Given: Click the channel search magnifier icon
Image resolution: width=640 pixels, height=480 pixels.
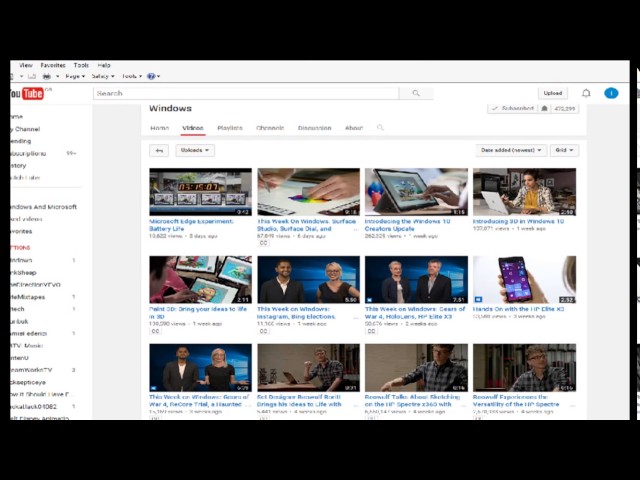Looking at the screenshot, I should point(380,128).
